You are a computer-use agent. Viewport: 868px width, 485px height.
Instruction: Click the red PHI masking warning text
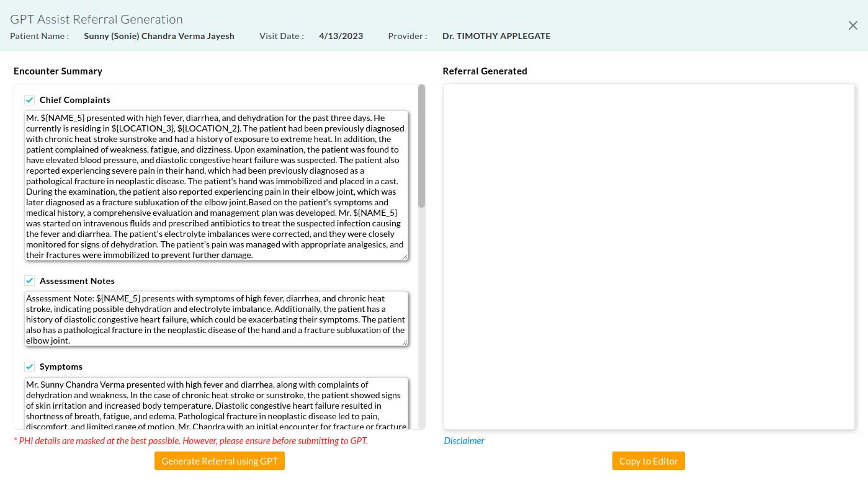[190, 440]
